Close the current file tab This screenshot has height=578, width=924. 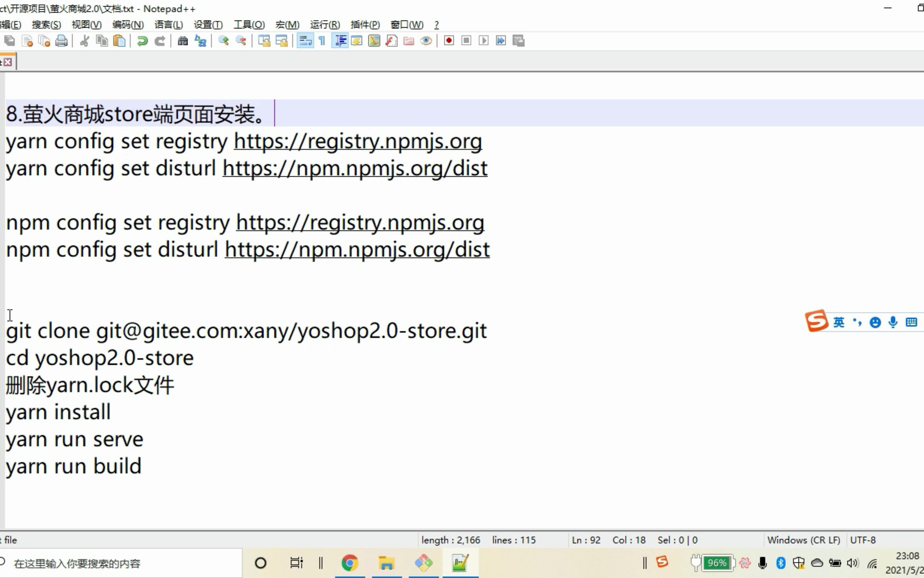[x=8, y=62]
